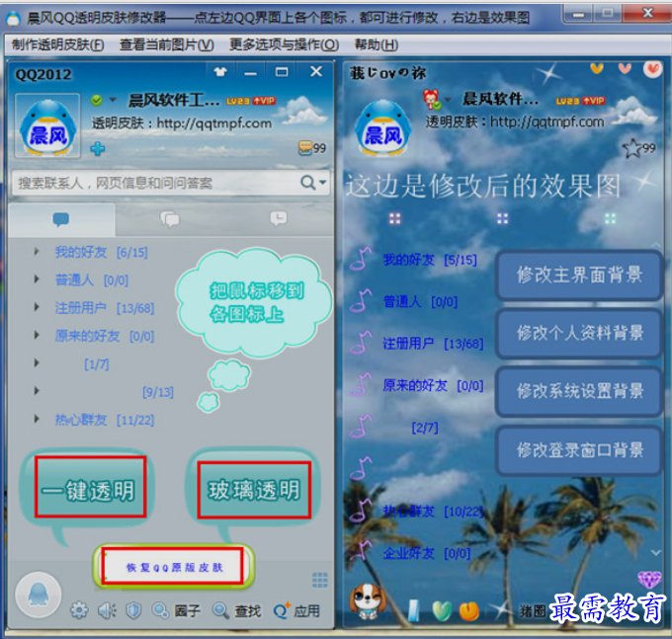Click the 修改登录窗口背景 button
The image size is (672, 639).
579,449
